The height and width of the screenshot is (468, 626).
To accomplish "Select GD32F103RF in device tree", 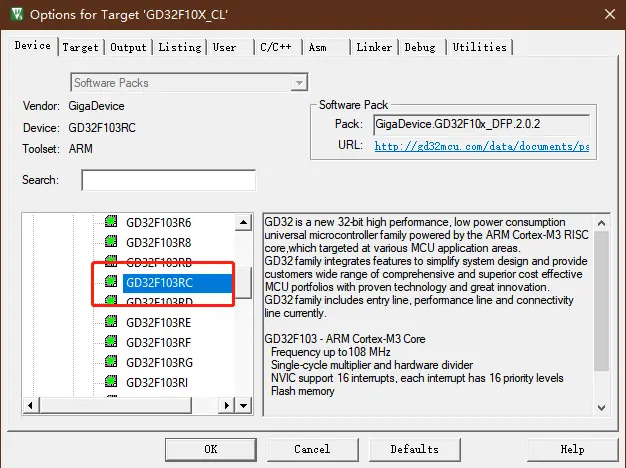I will coord(158,343).
